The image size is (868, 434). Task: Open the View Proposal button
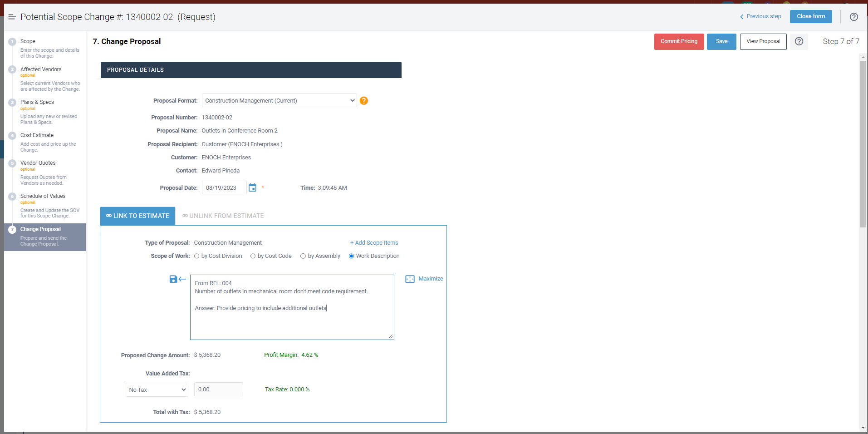tap(763, 41)
